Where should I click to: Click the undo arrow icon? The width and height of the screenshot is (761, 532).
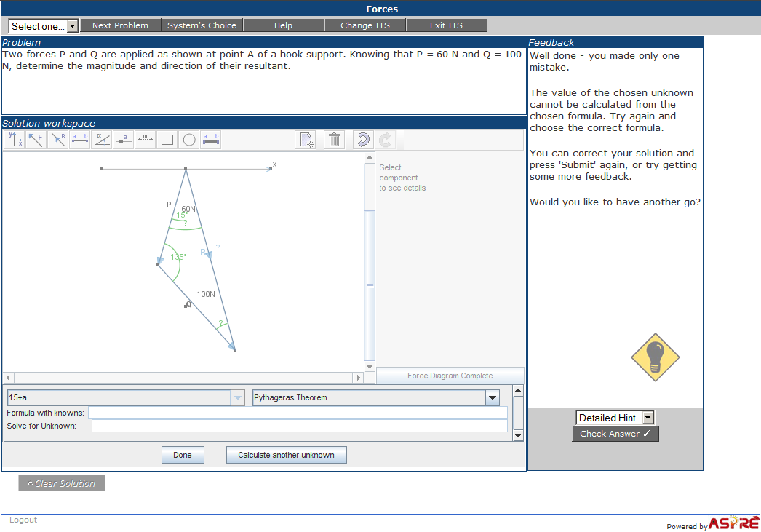click(x=363, y=140)
